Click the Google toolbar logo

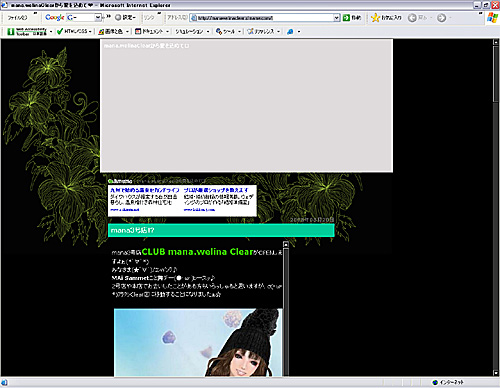pos(55,17)
